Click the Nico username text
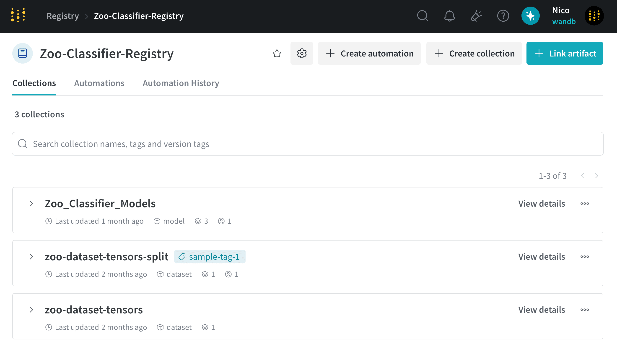Viewport: 617px width, 364px height. click(561, 10)
